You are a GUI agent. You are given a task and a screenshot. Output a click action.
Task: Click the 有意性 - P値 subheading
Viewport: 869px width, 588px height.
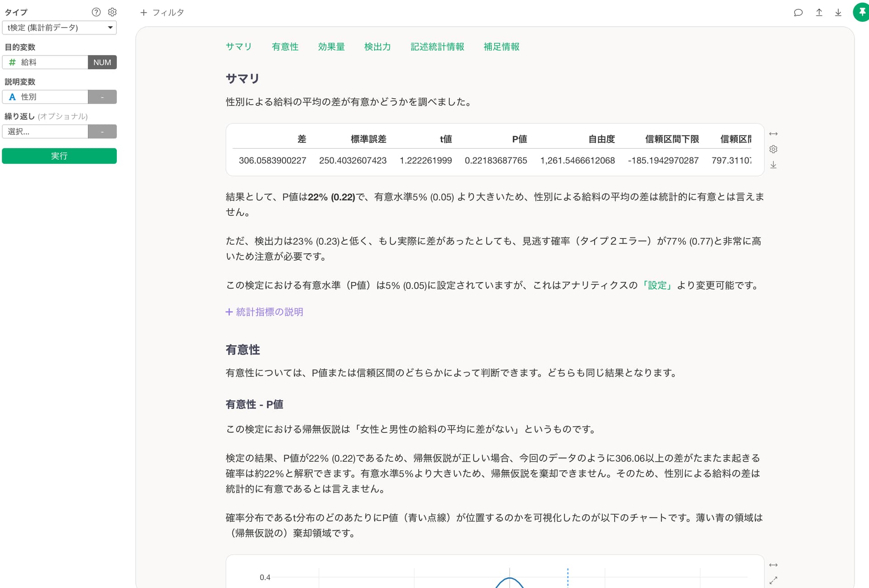click(x=254, y=404)
